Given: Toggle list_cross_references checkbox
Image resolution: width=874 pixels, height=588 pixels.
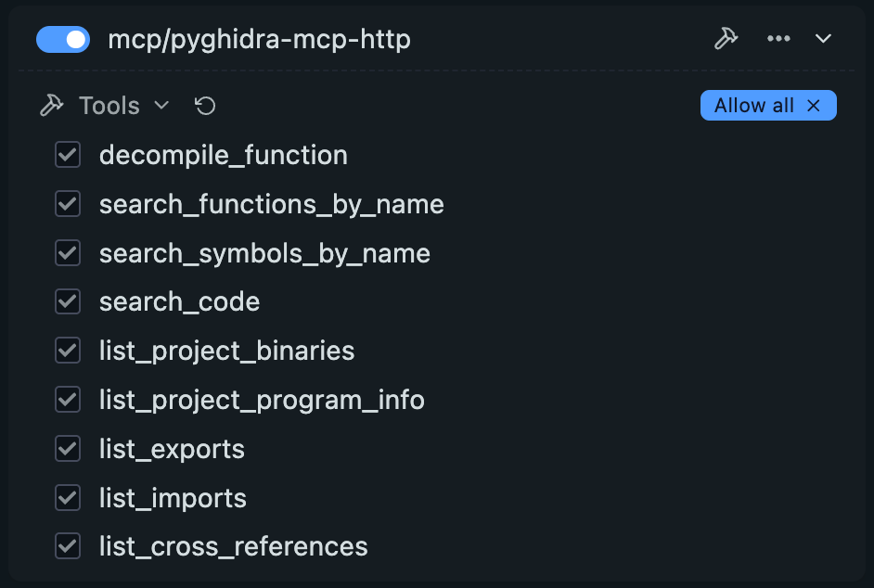Looking at the screenshot, I should [x=68, y=546].
